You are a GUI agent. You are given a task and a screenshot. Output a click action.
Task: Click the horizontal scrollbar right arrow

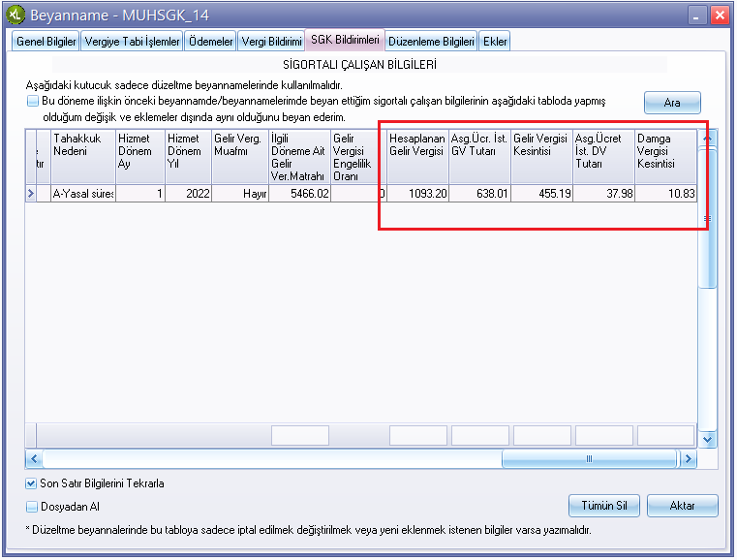689,459
